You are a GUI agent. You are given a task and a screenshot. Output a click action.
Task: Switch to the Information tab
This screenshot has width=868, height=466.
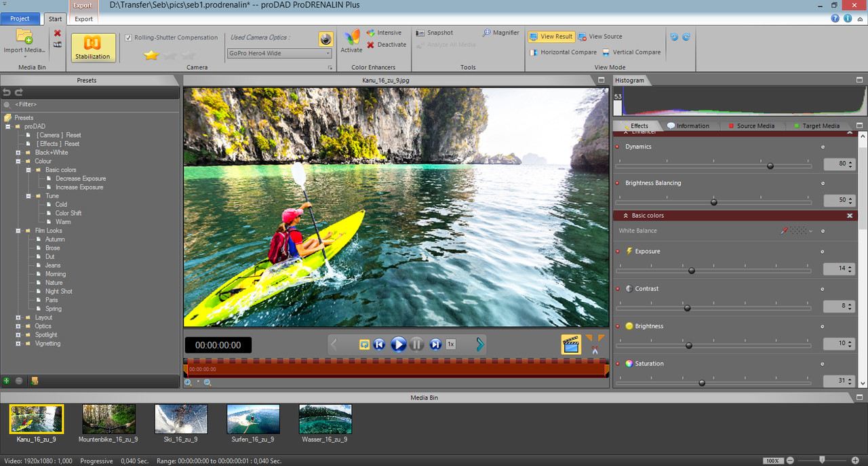[x=688, y=125]
